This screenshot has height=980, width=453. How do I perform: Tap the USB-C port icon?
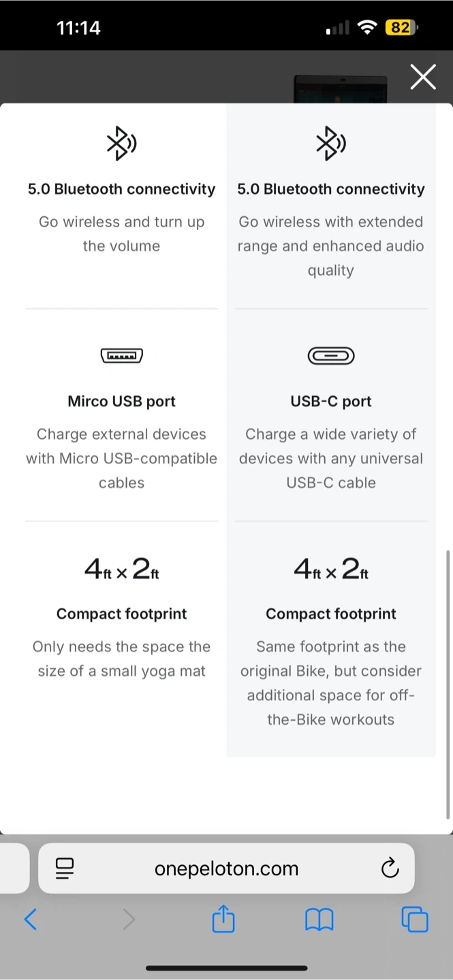coord(331,355)
